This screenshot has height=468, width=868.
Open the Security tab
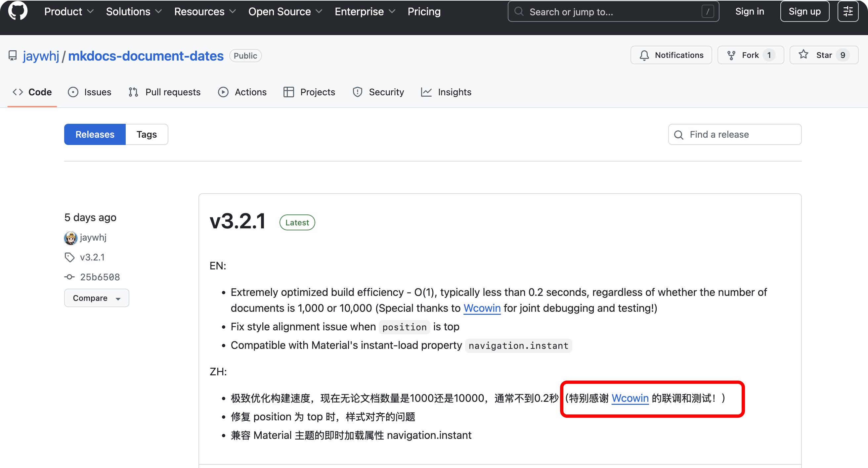click(378, 92)
